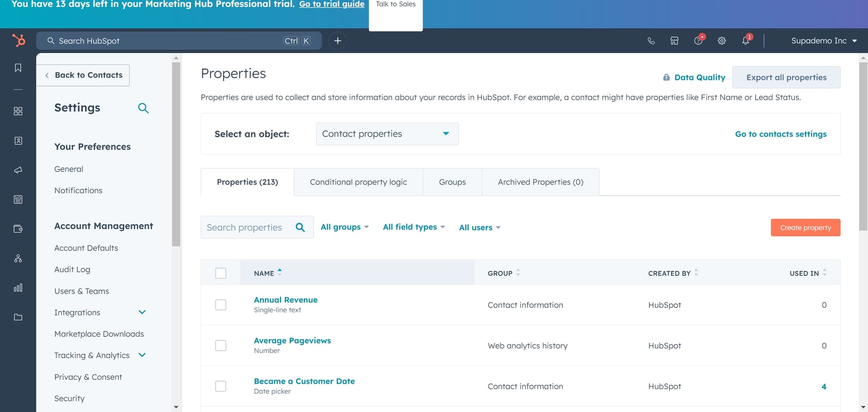Click inside the Search properties field
The width and height of the screenshot is (868, 412).
tap(250, 227)
